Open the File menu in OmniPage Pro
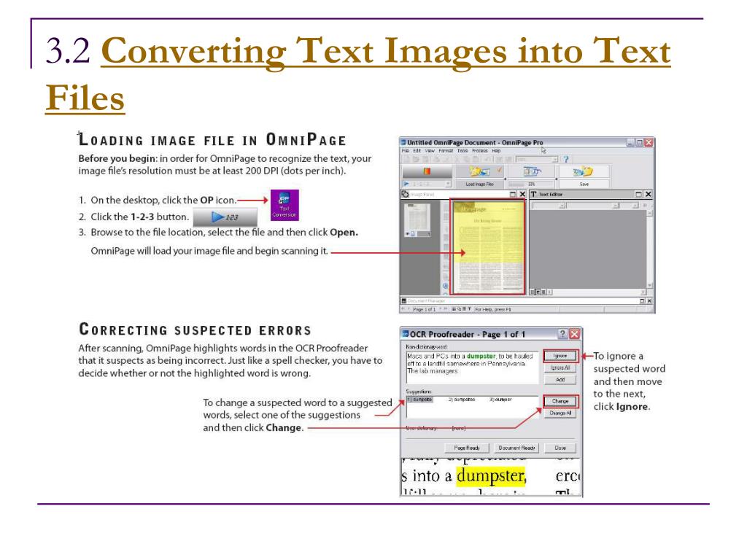Viewport: 747px width, 560px height. point(405,150)
